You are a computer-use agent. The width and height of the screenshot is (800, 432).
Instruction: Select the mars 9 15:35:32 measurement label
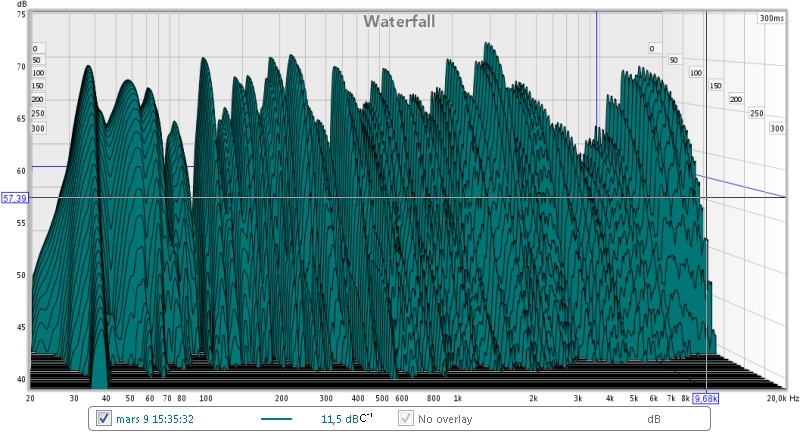click(x=155, y=419)
